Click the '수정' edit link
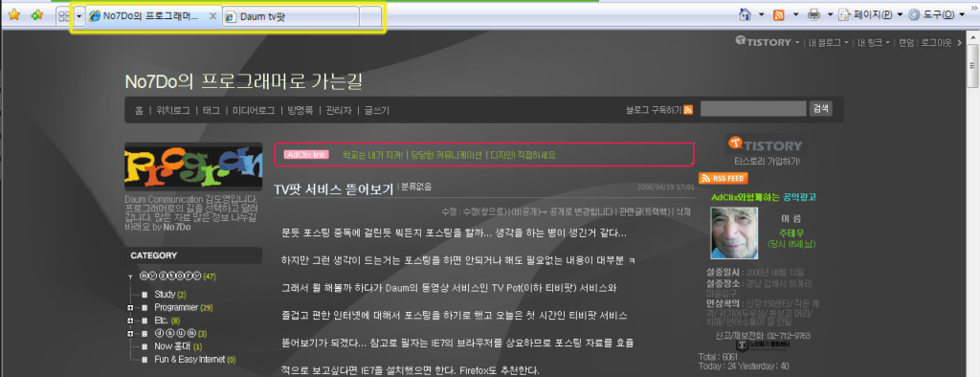 point(449,211)
